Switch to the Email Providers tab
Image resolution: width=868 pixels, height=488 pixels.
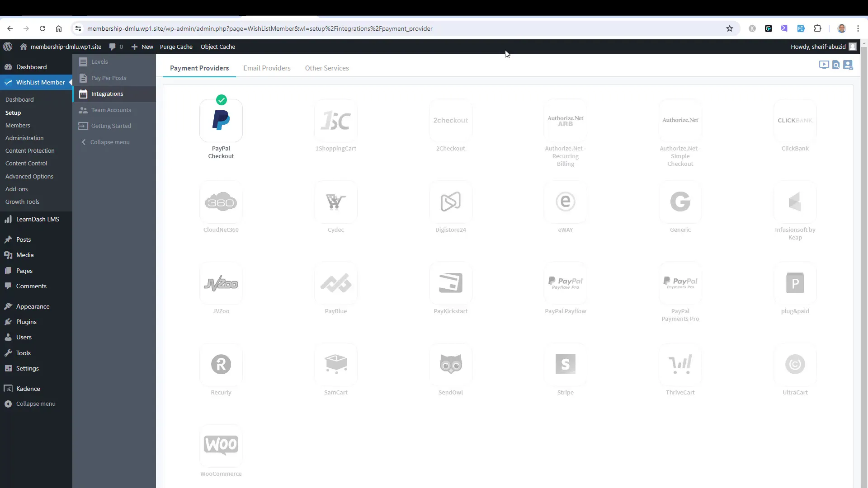pos(266,68)
